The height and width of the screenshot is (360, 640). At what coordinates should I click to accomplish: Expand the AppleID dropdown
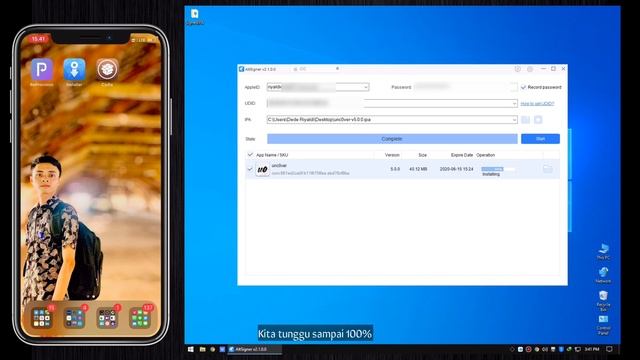(365, 87)
